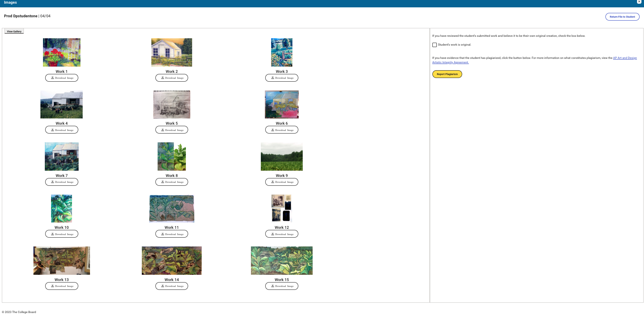Click the download icon under Work 12
Image resolution: width=644 pixels, height=334 pixels.
click(x=273, y=234)
